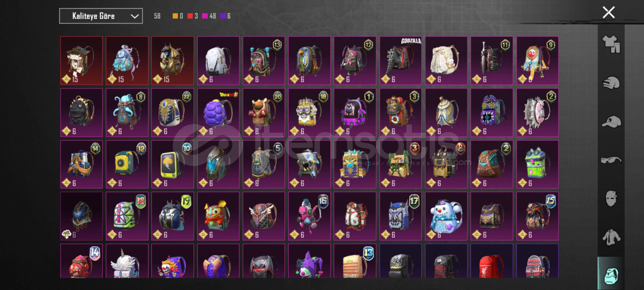Pick the red Liverpool backpack
644x290 pixels.
click(x=492, y=261)
